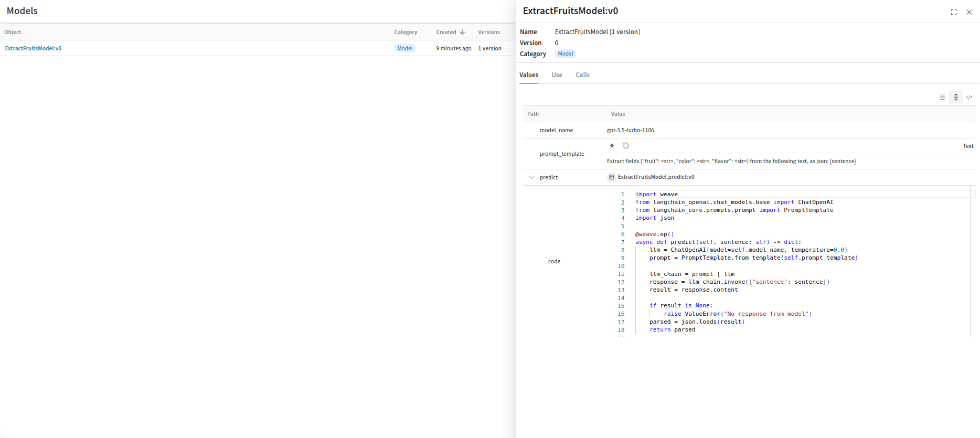Click the Created column header label

coord(446,32)
